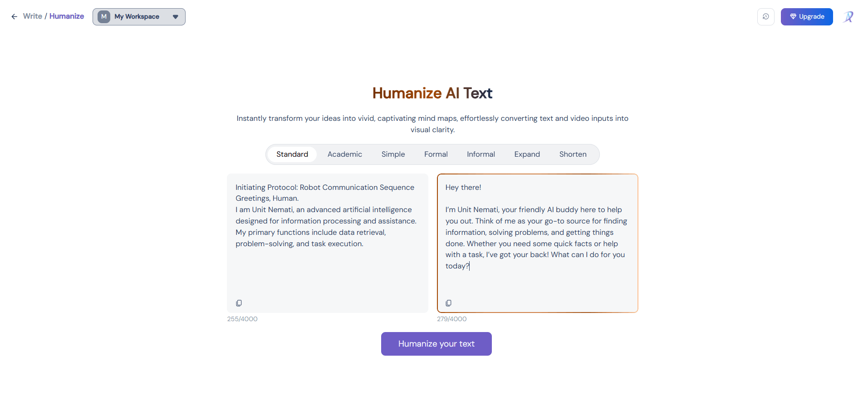
Task: Go to the Write breadcrumb link
Action: pos(32,16)
